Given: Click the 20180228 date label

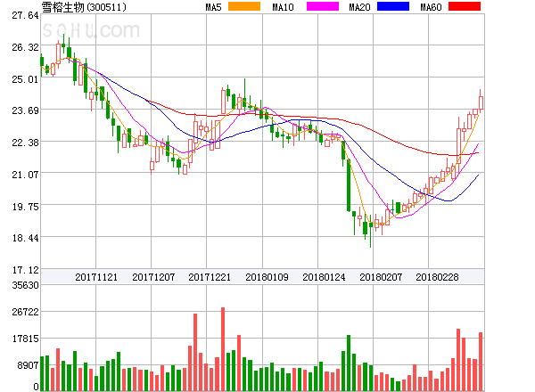Looking at the screenshot, I should point(437,277).
